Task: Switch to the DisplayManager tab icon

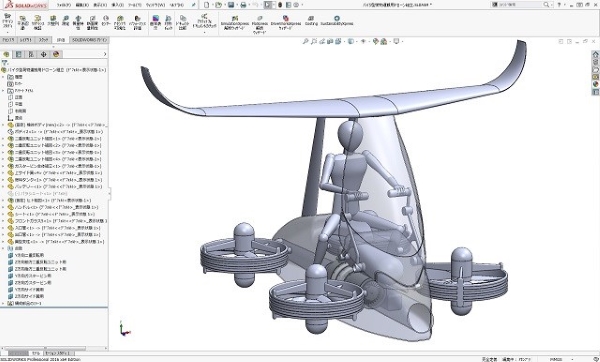Action: [56, 54]
